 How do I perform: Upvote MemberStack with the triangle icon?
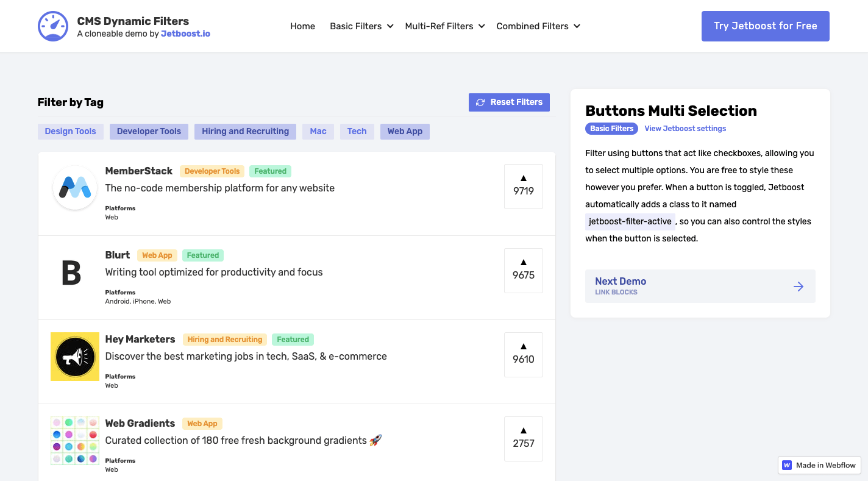click(x=523, y=177)
